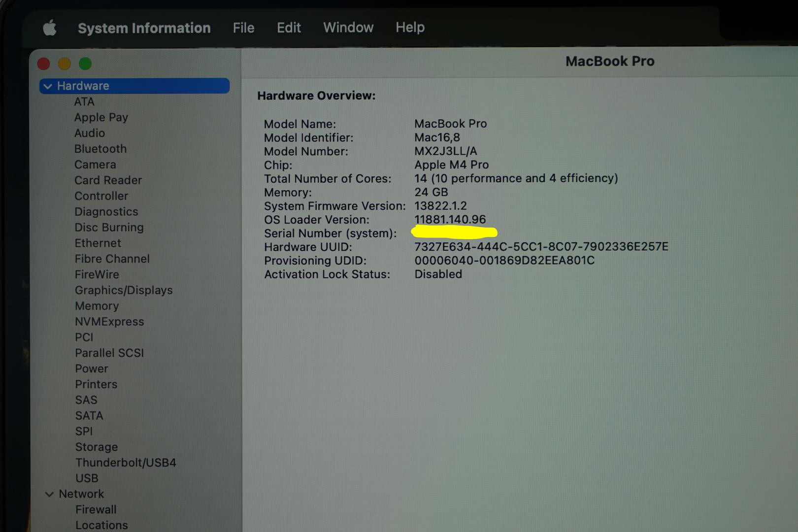Select SAS in the sidebar

[x=86, y=400]
